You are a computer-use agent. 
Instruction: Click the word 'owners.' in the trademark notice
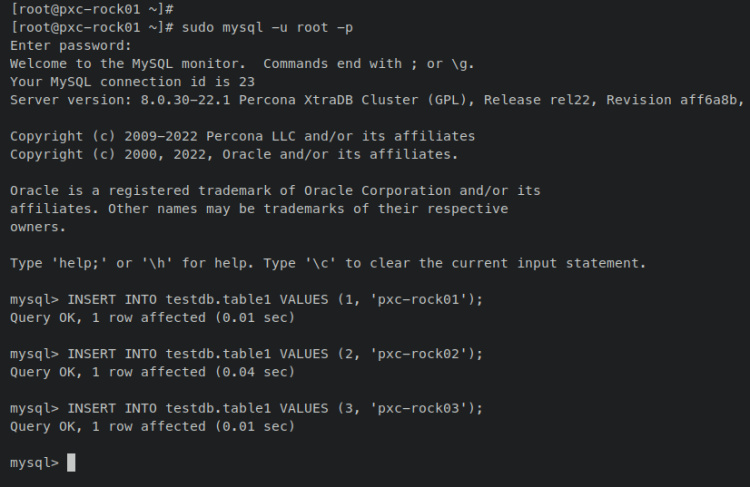[x=38, y=227]
